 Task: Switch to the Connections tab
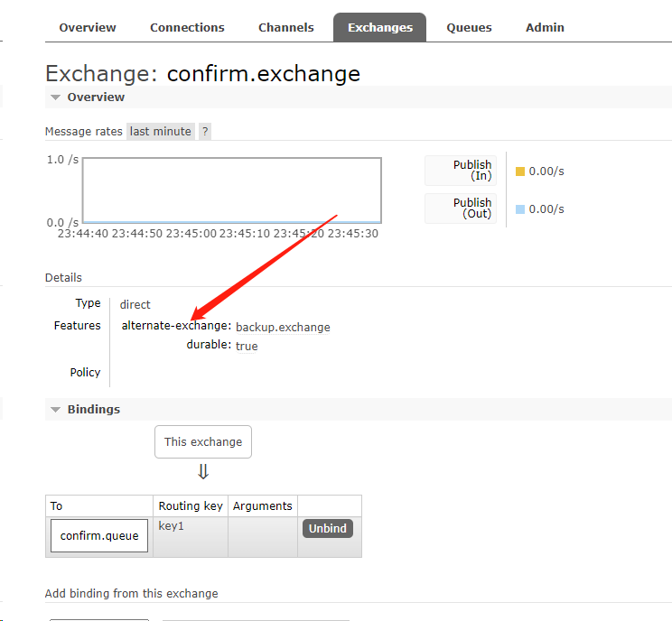[x=187, y=27]
